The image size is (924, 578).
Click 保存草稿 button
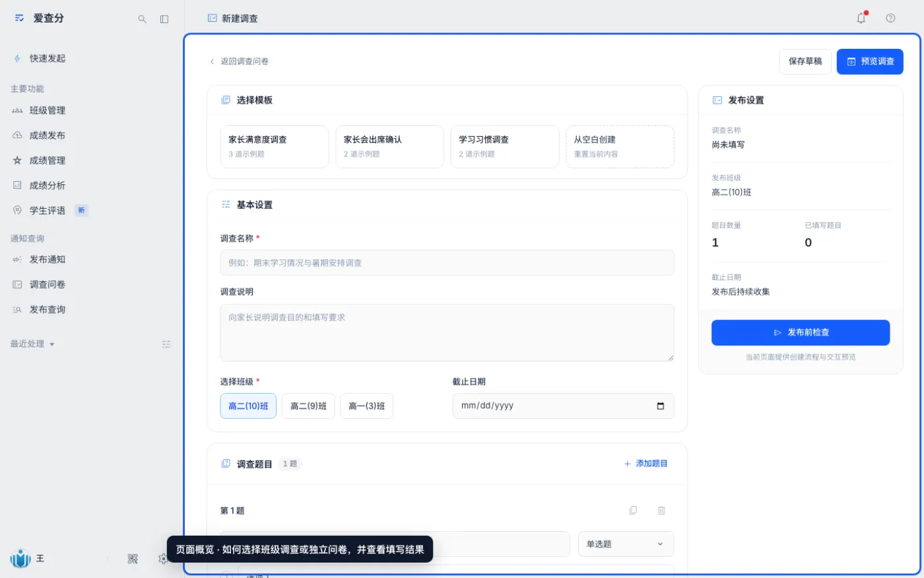click(x=805, y=61)
